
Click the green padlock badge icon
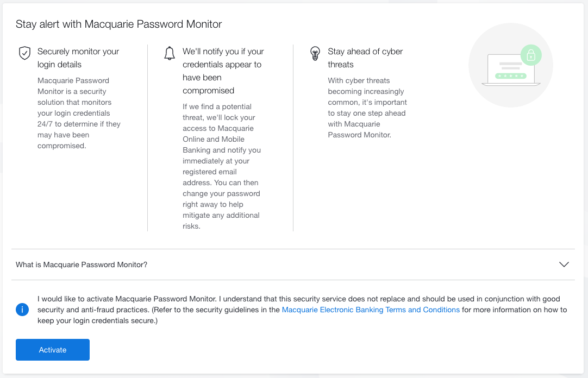[531, 55]
